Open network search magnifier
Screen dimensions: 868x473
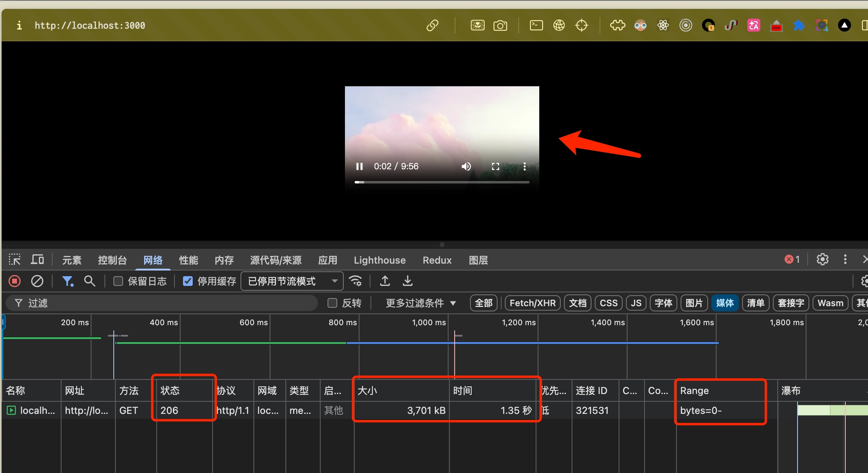(89, 281)
